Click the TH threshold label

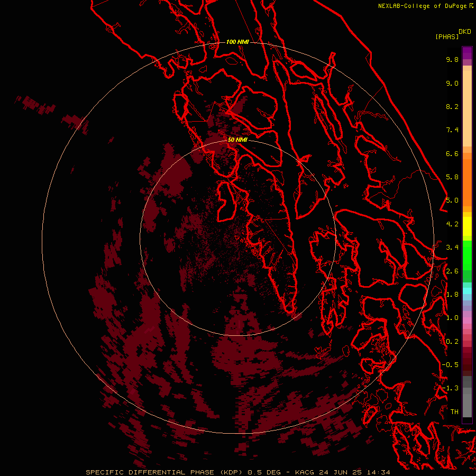pyautogui.click(x=454, y=412)
